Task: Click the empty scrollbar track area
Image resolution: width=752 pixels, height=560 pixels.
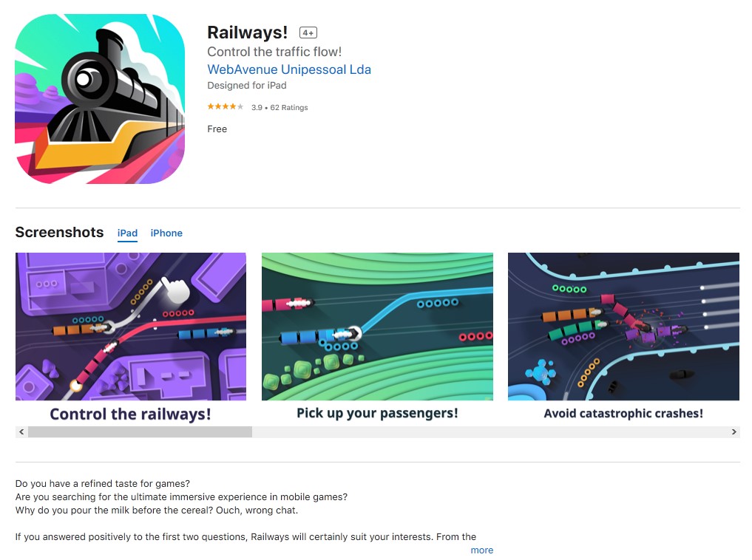Action: [490, 431]
